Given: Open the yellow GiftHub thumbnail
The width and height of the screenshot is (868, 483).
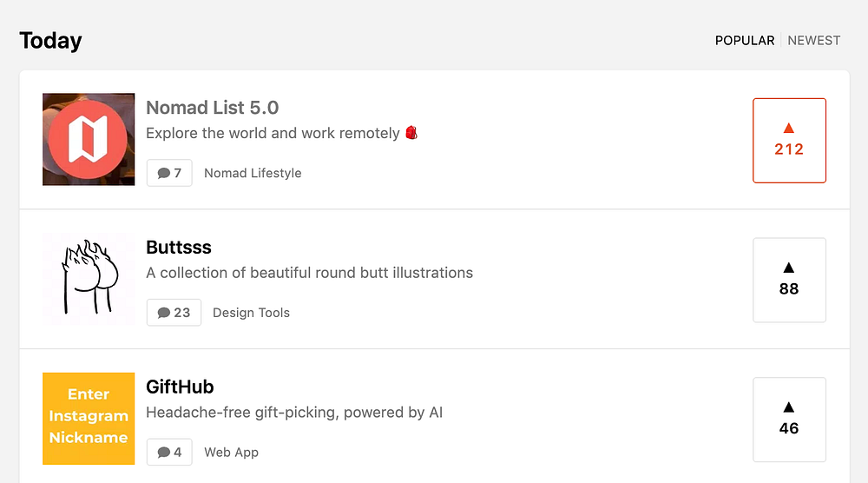Looking at the screenshot, I should tap(89, 418).
